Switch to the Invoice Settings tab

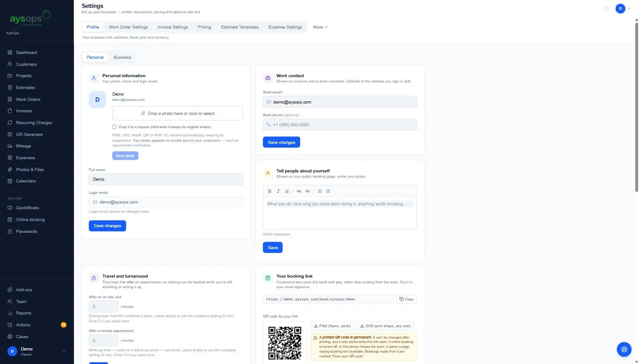tap(173, 27)
